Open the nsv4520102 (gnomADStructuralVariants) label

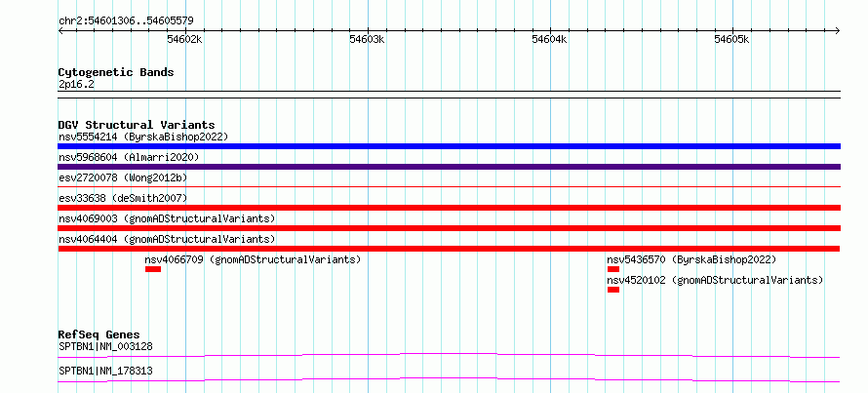[x=715, y=280]
